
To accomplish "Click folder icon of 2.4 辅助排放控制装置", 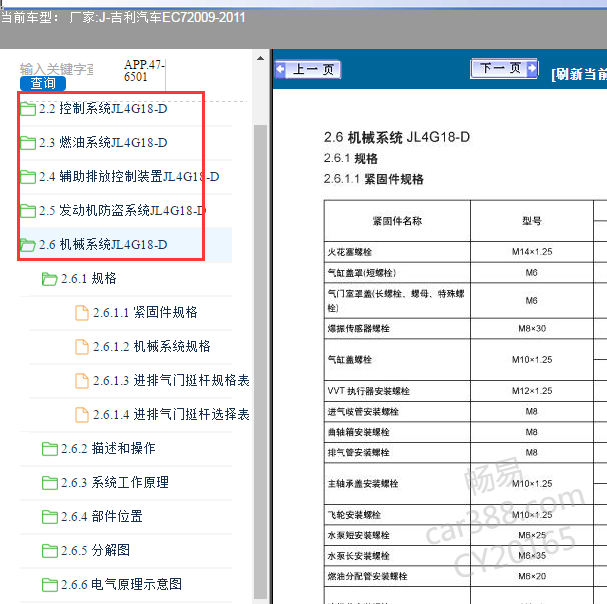I will [28, 177].
